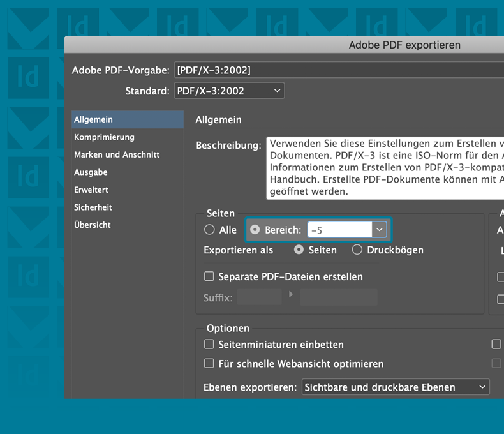Click the 'Optionen' group heading
Screen dimensions: 504x434
pos(228,328)
